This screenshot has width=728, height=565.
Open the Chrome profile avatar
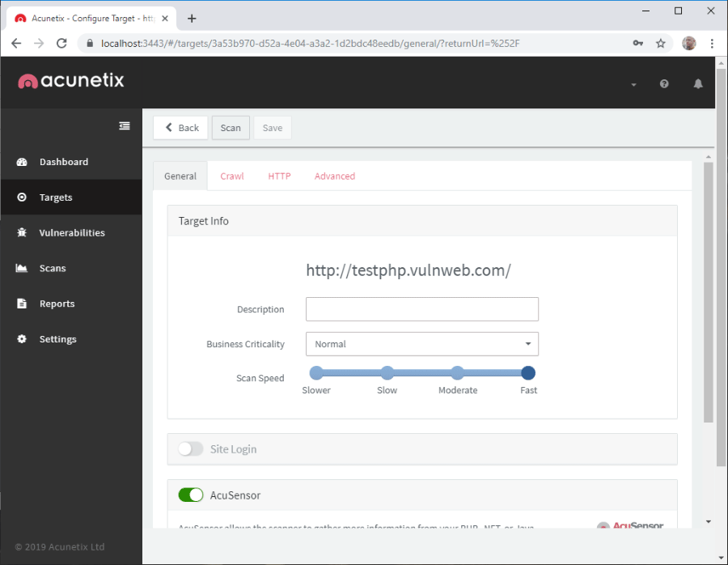pyautogui.click(x=688, y=43)
